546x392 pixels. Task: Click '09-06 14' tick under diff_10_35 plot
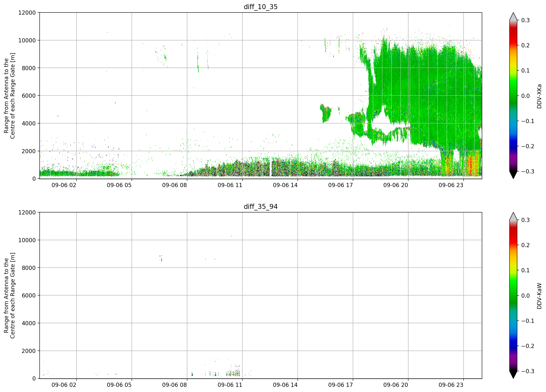pos(285,185)
